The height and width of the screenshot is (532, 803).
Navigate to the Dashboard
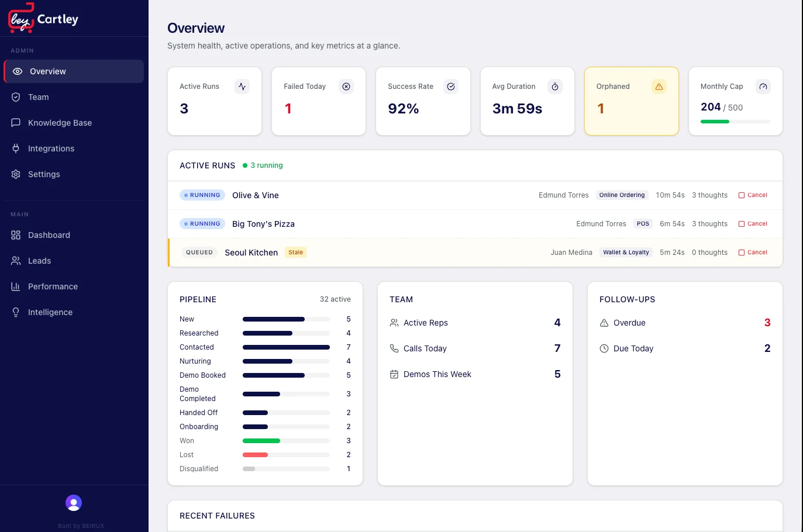coord(74,235)
